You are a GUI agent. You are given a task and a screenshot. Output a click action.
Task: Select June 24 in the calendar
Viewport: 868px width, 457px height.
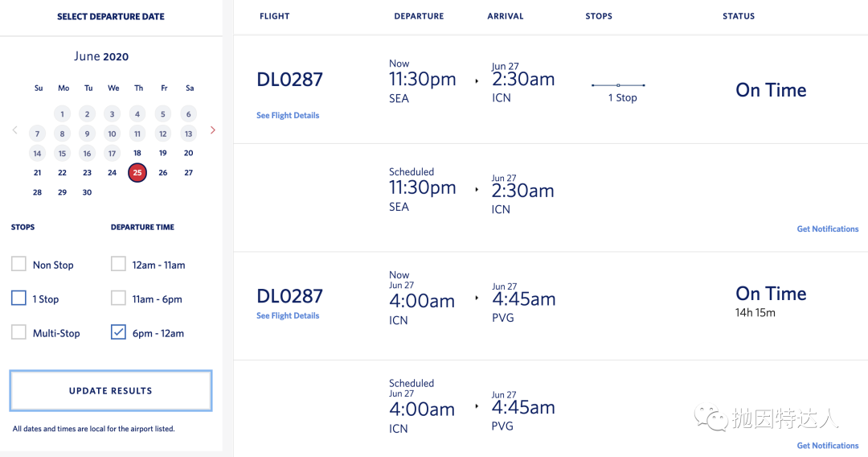[x=113, y=172]
